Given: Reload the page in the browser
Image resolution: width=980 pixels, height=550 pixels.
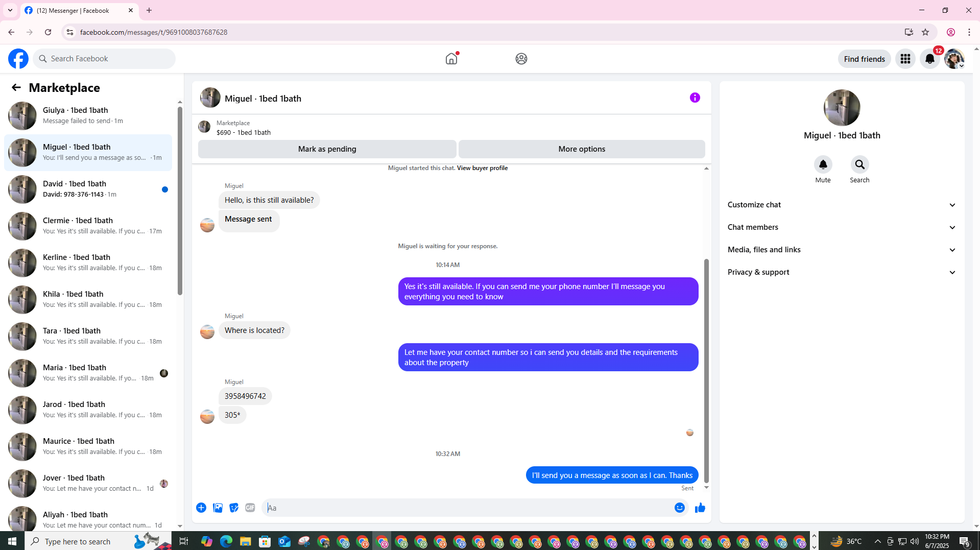Looking at the screenshot, I should pyautogui.click(x=48, y=32).
